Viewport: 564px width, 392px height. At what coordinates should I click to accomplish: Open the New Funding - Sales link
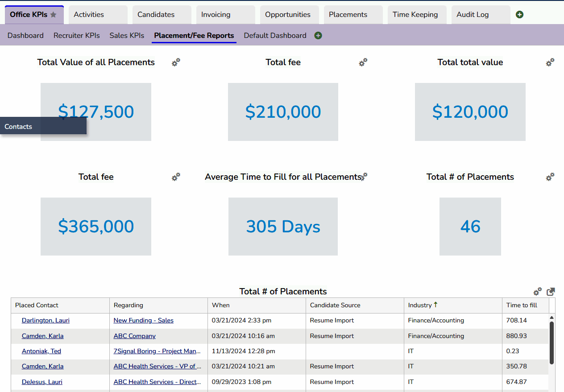click(143, 320)
